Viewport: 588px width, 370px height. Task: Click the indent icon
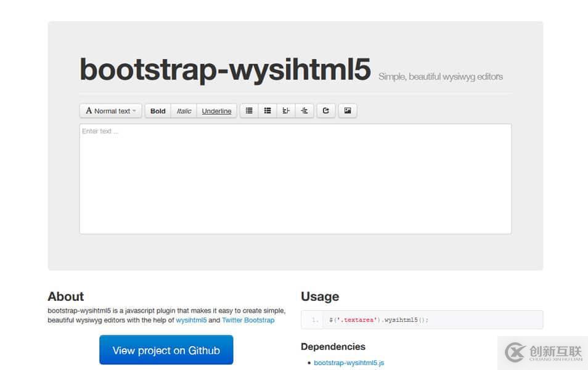(x=304, y=111)
